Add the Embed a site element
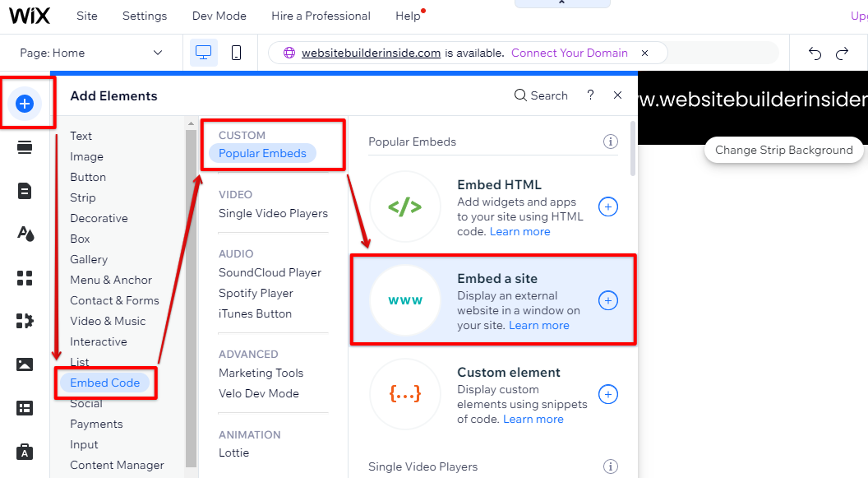 point(607,300)
